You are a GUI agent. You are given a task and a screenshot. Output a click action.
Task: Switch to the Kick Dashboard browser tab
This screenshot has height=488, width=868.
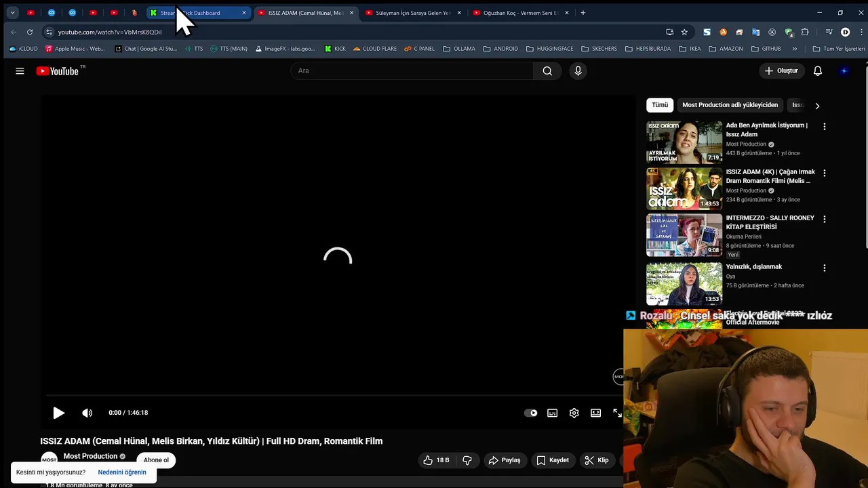pyautogui.click(x=198, y=13)
